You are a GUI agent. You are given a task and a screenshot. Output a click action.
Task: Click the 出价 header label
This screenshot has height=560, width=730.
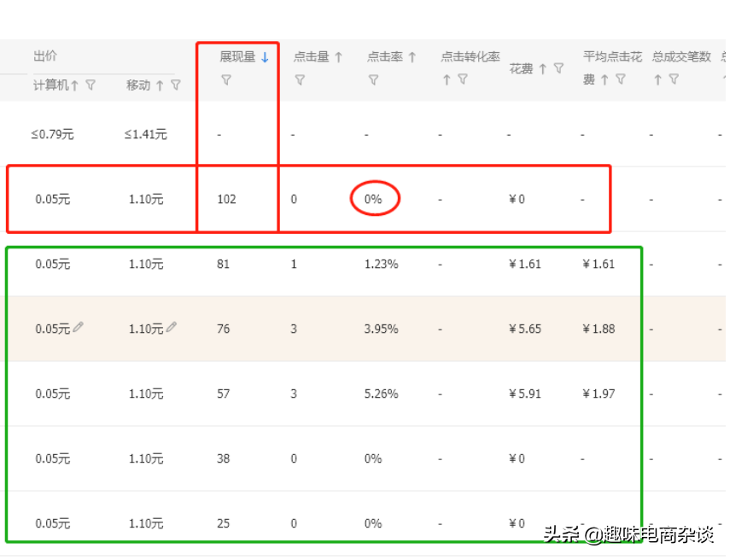click(x=45, y=55)
